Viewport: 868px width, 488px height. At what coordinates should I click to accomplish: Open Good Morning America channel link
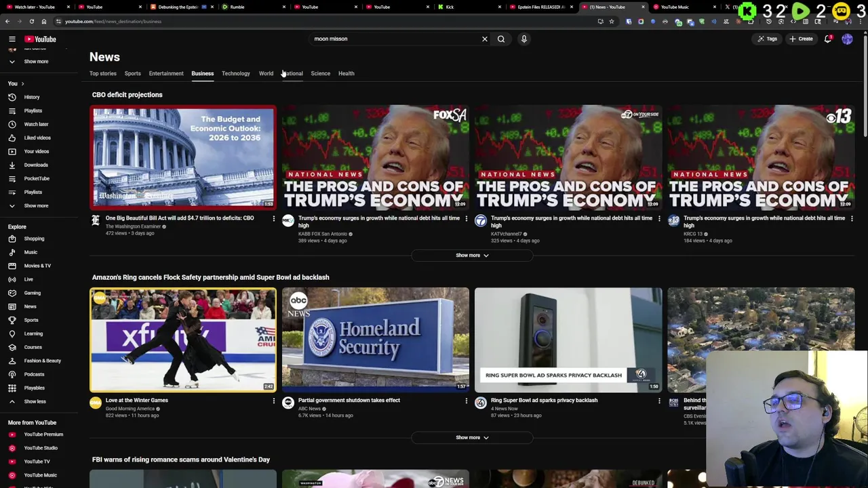[130, 409]
